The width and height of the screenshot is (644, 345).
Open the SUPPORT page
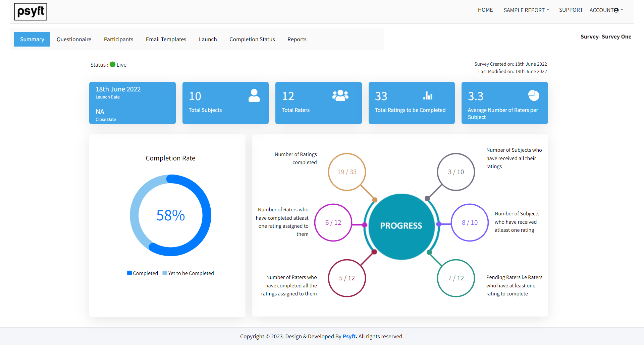[571, 10]
